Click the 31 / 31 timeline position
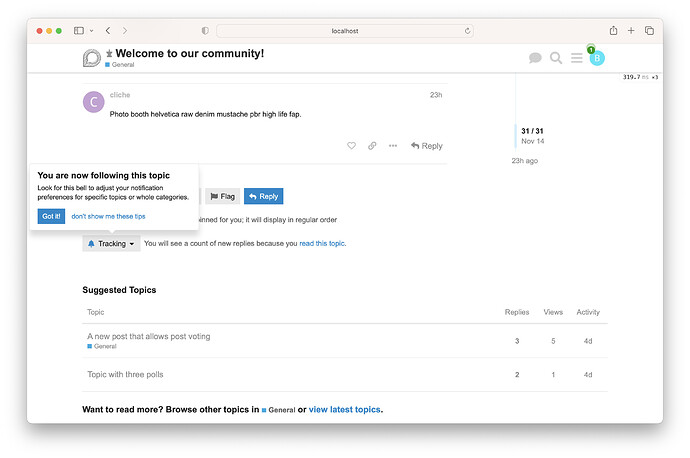The image size is (690, 458). pyautogui.click(x=532, y=131)
